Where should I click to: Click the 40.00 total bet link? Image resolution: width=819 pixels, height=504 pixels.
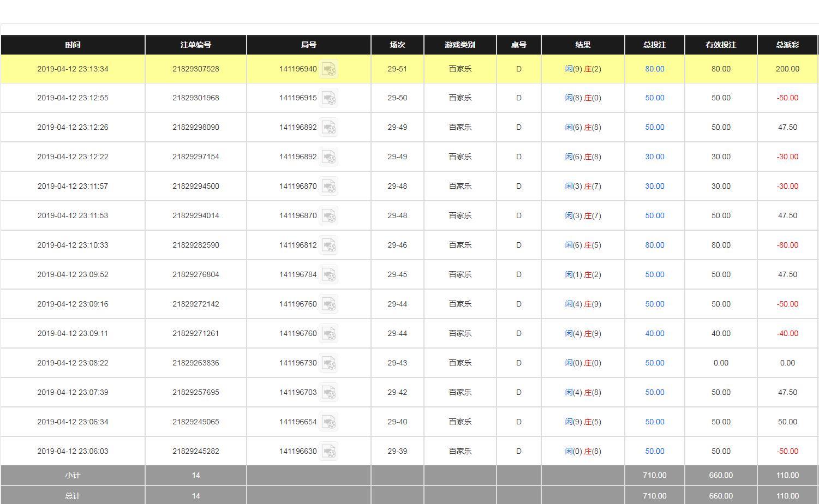pos(654,333)
